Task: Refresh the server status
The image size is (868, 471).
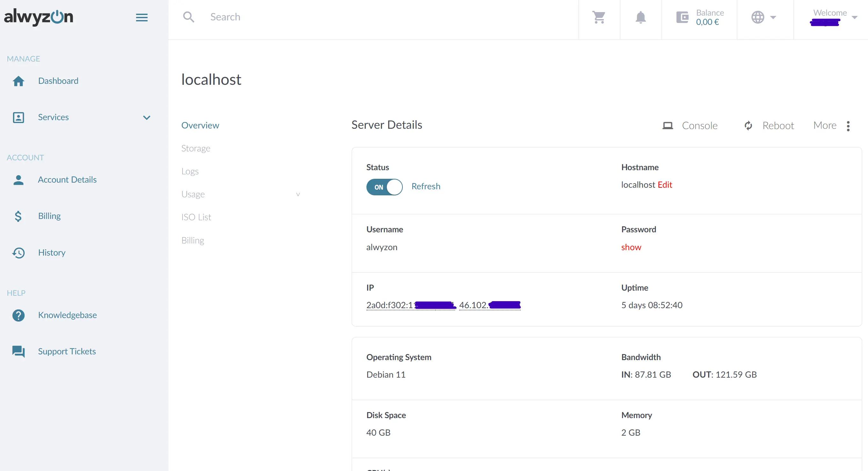Action: (x=426, y=186)
